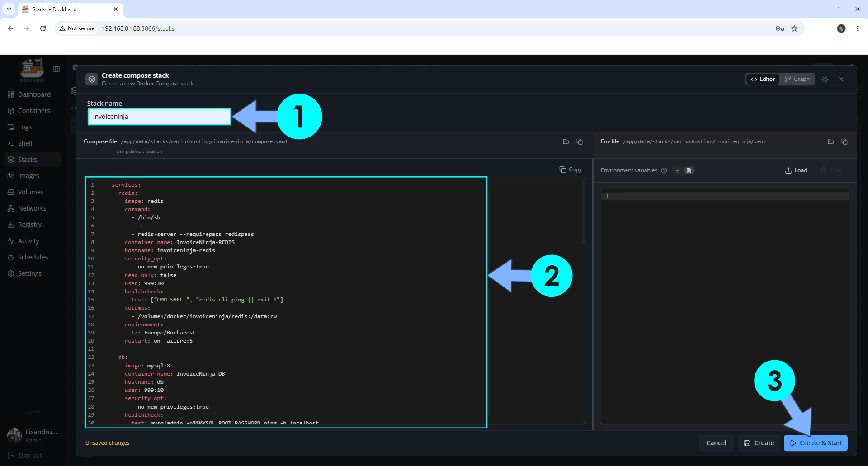Click the compose.yaml file path text
868x466 pixels.
(x=204, y=142)
